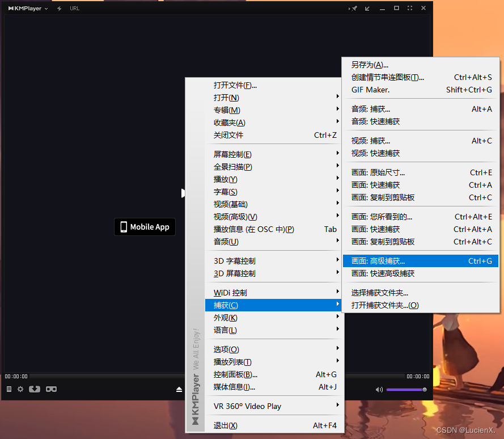Image resolution: width=504 pixels, height=439 pixels.
Task: Click the VR goggles mode icon
Action: pos(50,389)
